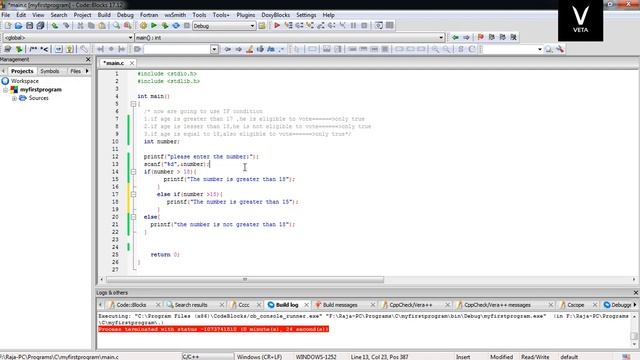This screenshot has height=360, width=640.
Task: Close the Management panel
Action: (88, 60)
